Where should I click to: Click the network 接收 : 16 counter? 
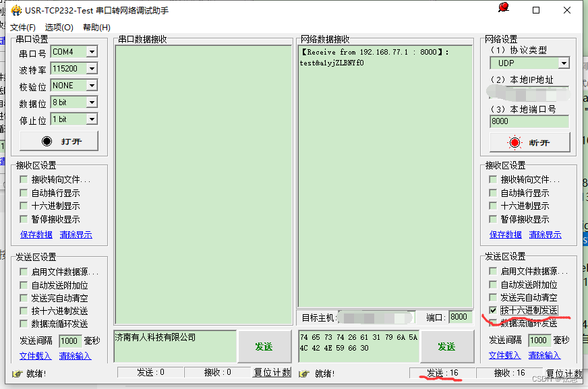509,373
